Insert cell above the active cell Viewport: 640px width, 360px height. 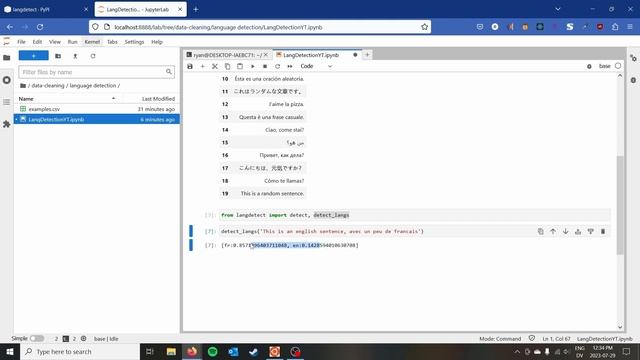click(578, 231)
